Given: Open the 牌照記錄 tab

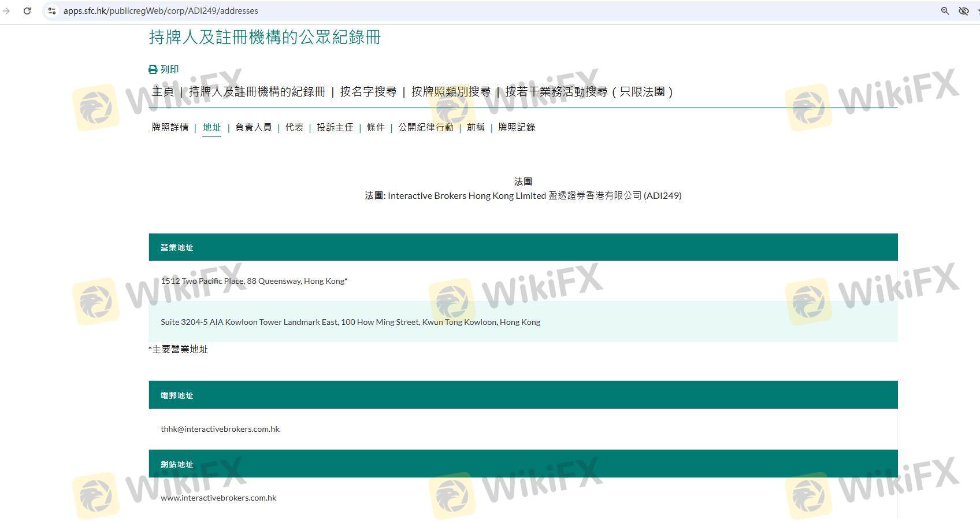Looking at the screenshot, I should point(517,127).
